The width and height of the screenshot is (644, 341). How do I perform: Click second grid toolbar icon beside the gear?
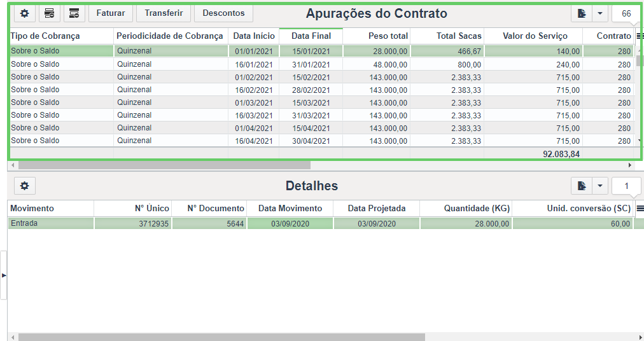pos(49,13)
